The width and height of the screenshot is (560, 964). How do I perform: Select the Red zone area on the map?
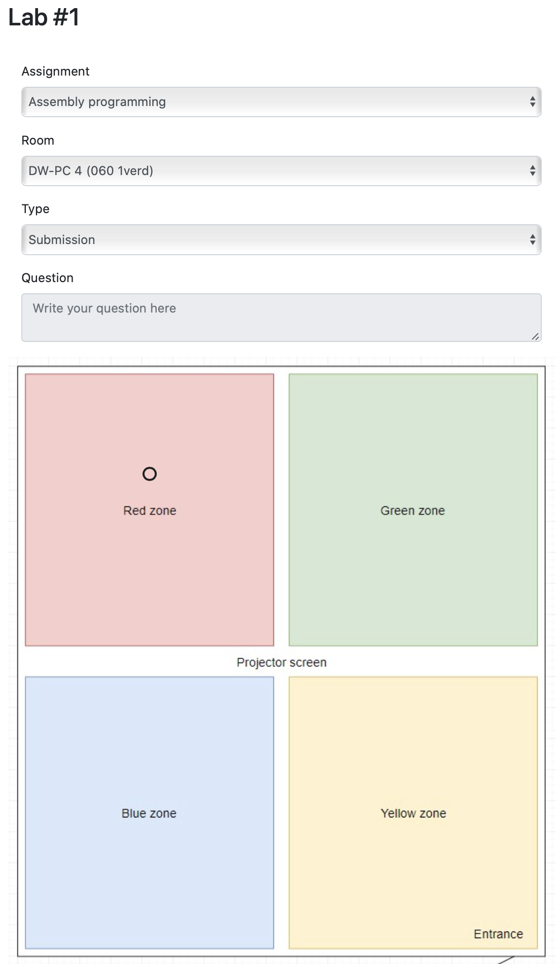point(150,510)
